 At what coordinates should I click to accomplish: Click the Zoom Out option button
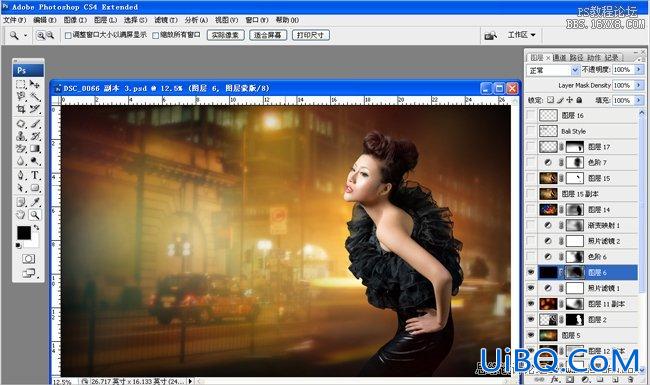50,35
